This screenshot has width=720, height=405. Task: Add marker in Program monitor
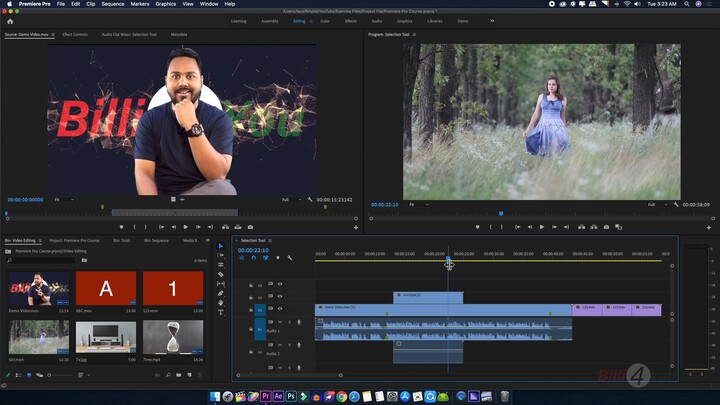tap(478, 227)
